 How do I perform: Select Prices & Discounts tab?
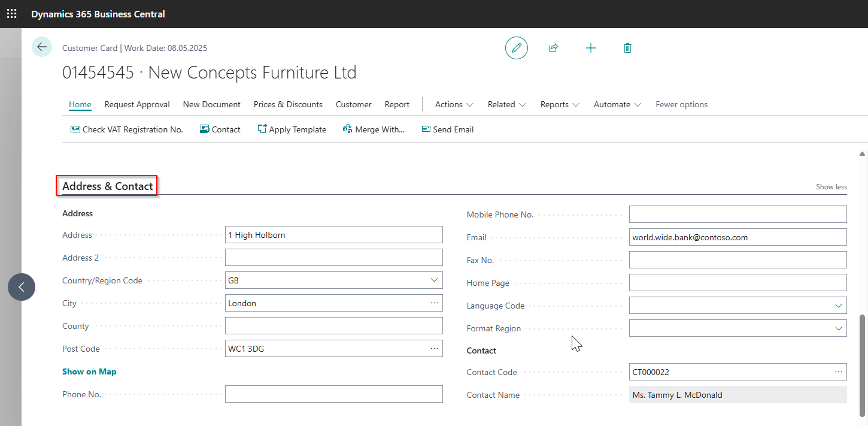(288, 104)
